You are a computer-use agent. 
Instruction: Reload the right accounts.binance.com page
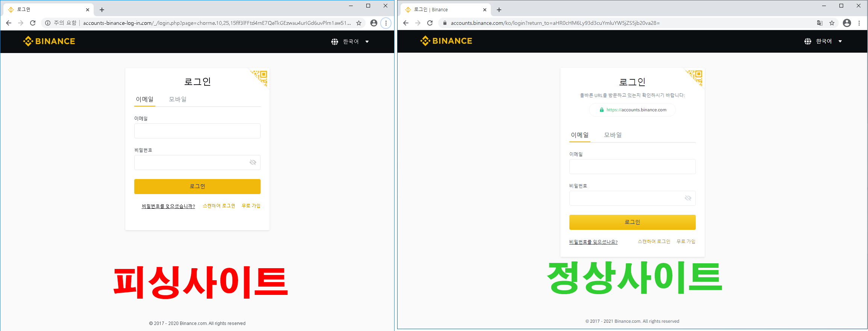pos(430,23)
